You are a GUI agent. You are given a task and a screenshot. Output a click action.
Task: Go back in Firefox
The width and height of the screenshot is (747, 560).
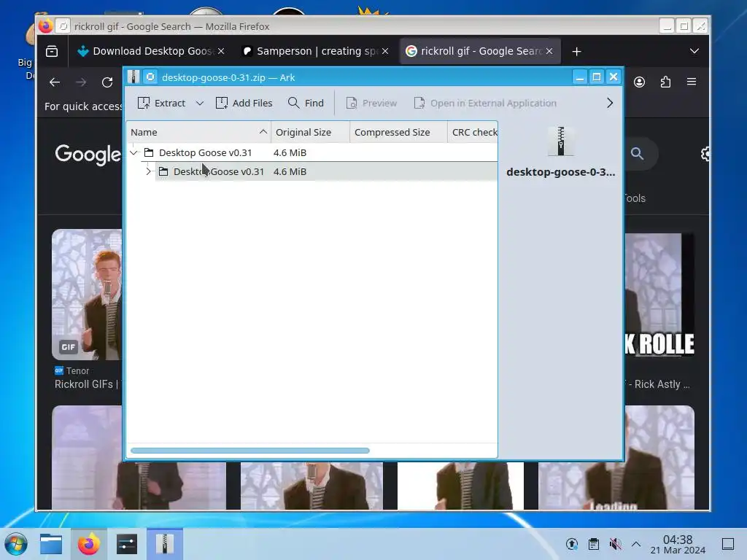tap(54, 82)
